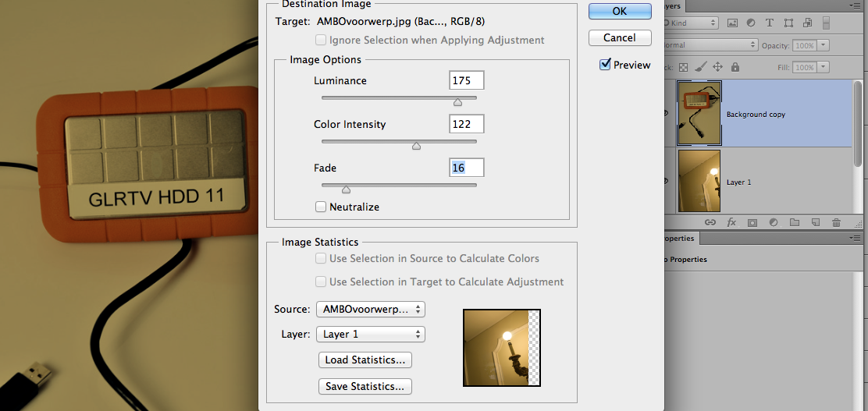Click Save Statistics button
The width and height of the screenshot is (868, 411).
coord(365,386)
